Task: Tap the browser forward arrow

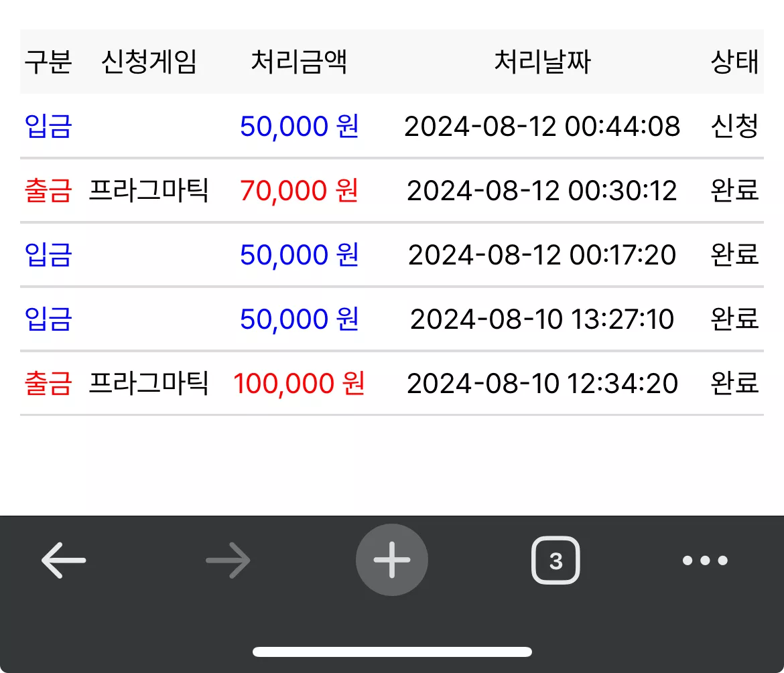Action: pos(228,560)
